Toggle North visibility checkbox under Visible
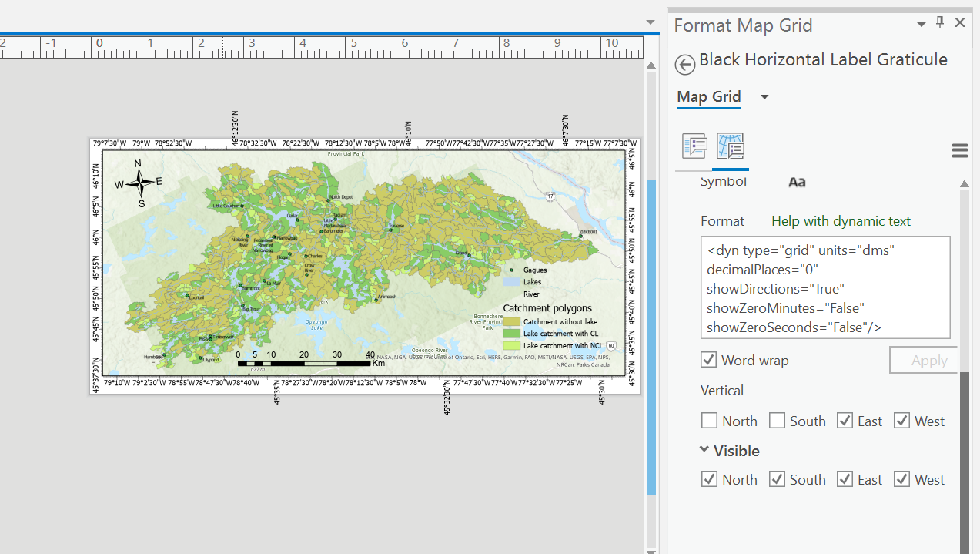 click(x=709, y=478)
